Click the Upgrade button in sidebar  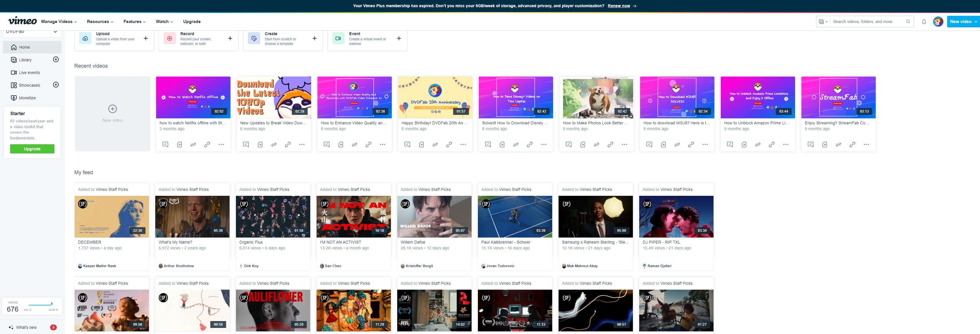click(x=32, y=149)
